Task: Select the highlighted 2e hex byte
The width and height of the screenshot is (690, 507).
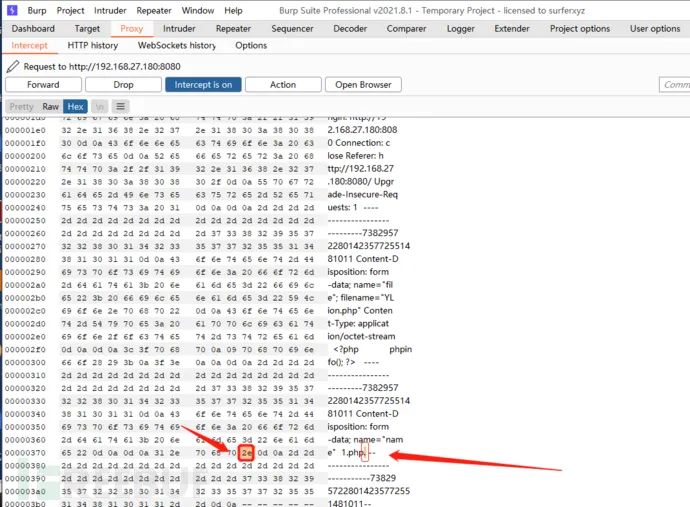Action: point(246,453)
